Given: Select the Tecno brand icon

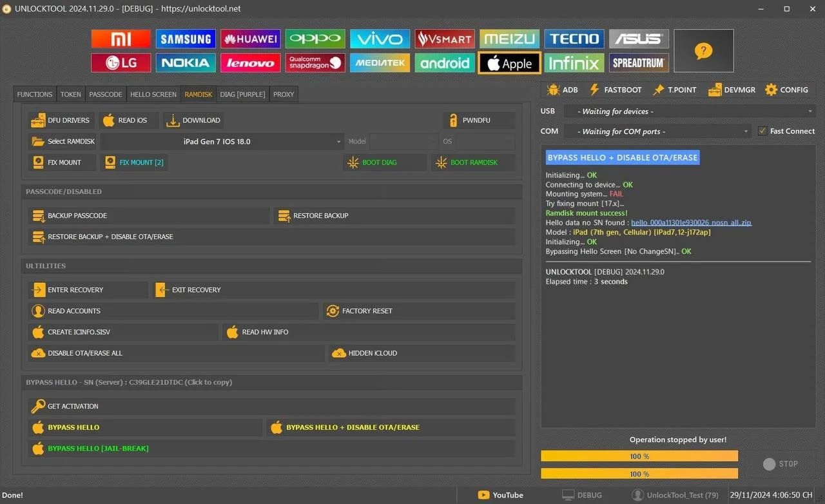Looking at the screenshot, I should click(574, 39).
